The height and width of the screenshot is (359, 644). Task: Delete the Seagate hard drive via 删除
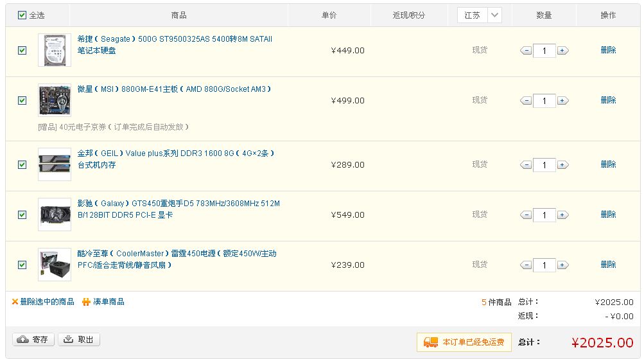608,50
